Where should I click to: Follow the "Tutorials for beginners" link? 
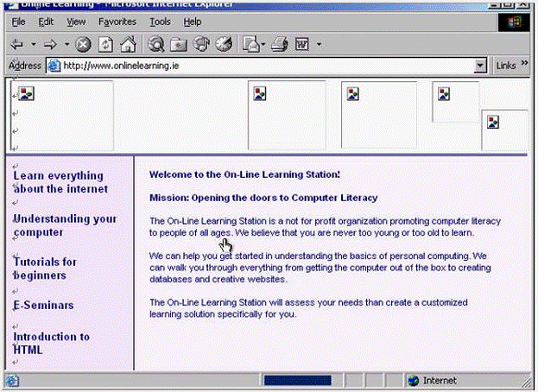45,269
